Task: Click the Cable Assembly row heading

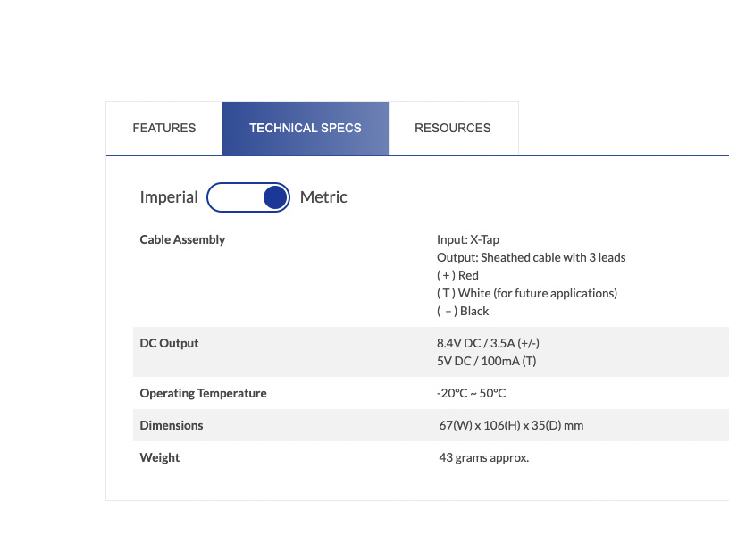Action: [x=182, y=239]
